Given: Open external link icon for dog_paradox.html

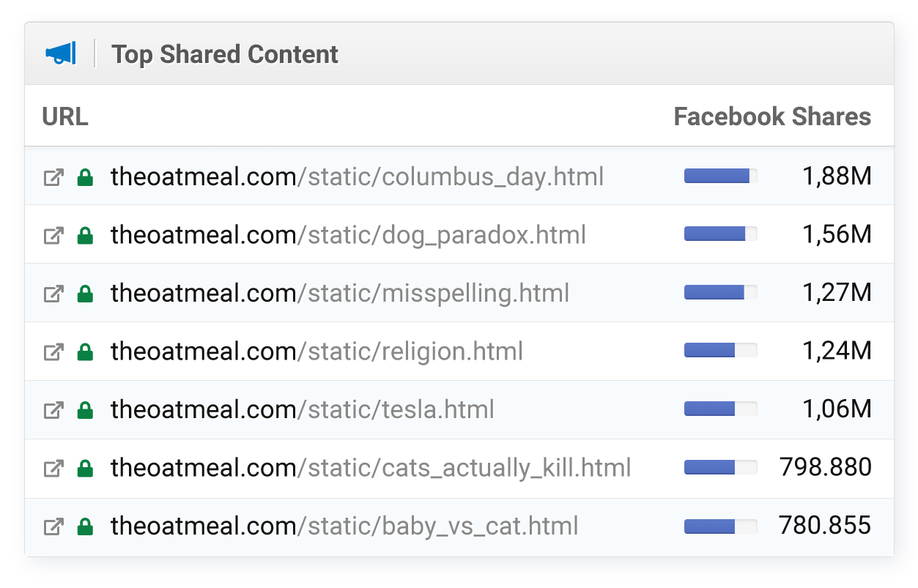Looking at the screenshot, I should click(x=53, y=236).
